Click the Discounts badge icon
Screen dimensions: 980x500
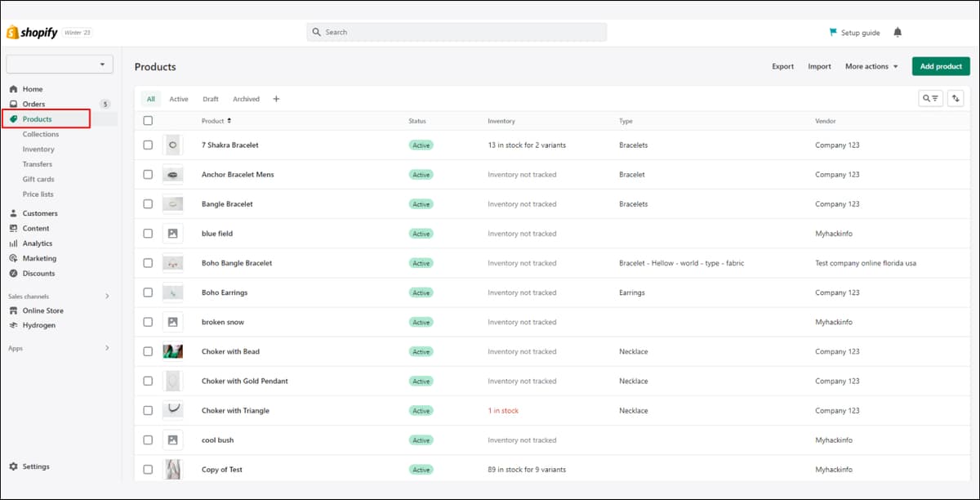pyautogui.click(x=13, y=273)
